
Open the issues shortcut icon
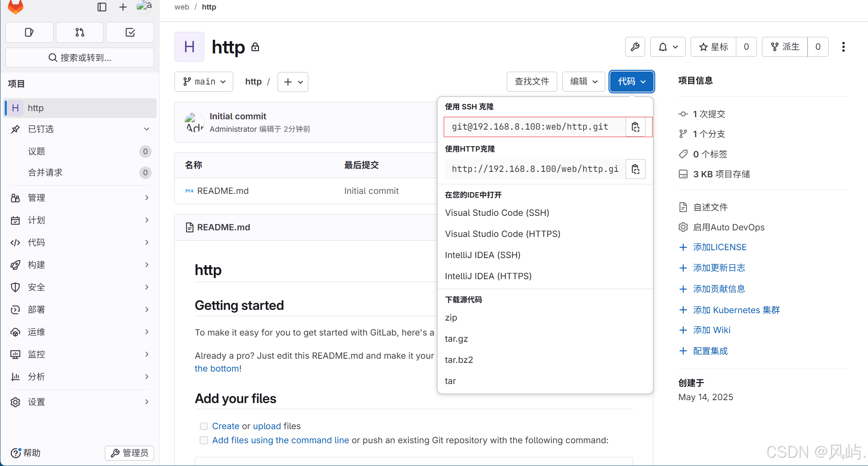point(29,32)
